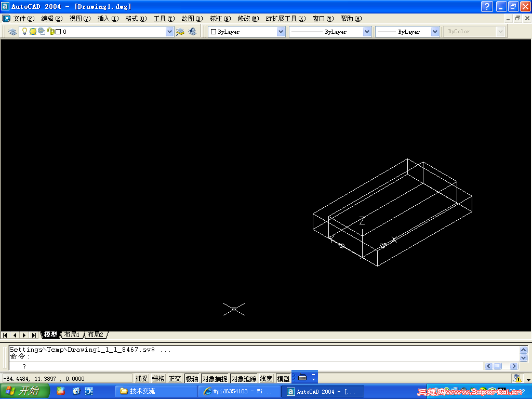Click the coordinates display in status bar

coord(67,378)
